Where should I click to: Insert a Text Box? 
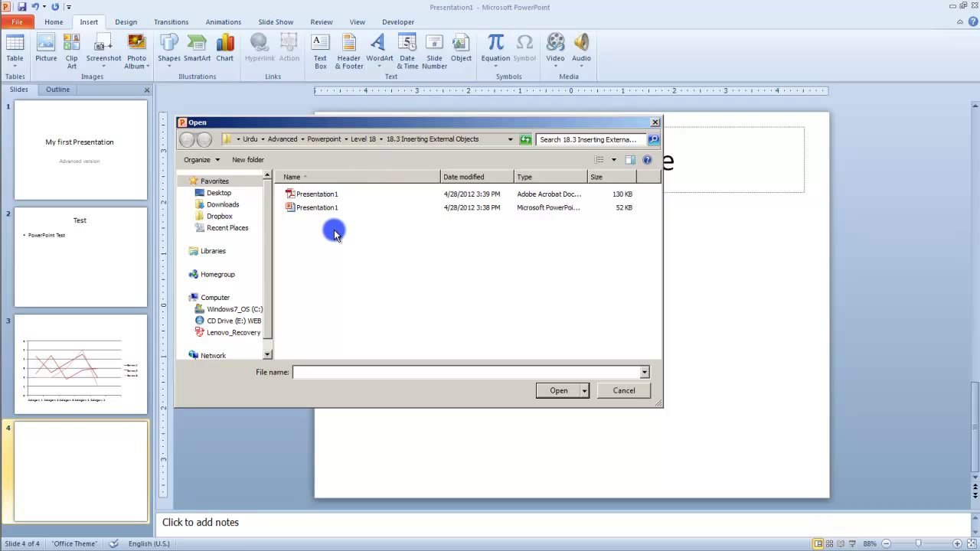(320, 51)
